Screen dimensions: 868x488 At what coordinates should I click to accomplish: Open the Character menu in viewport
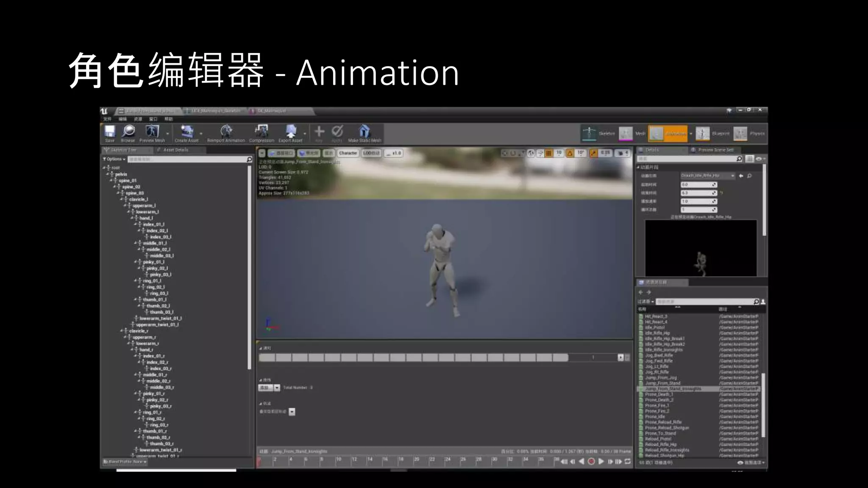(x=348, y=153)
